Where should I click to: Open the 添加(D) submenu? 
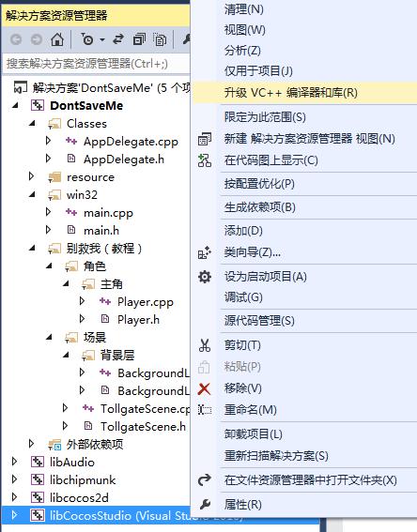click(243, 231)
